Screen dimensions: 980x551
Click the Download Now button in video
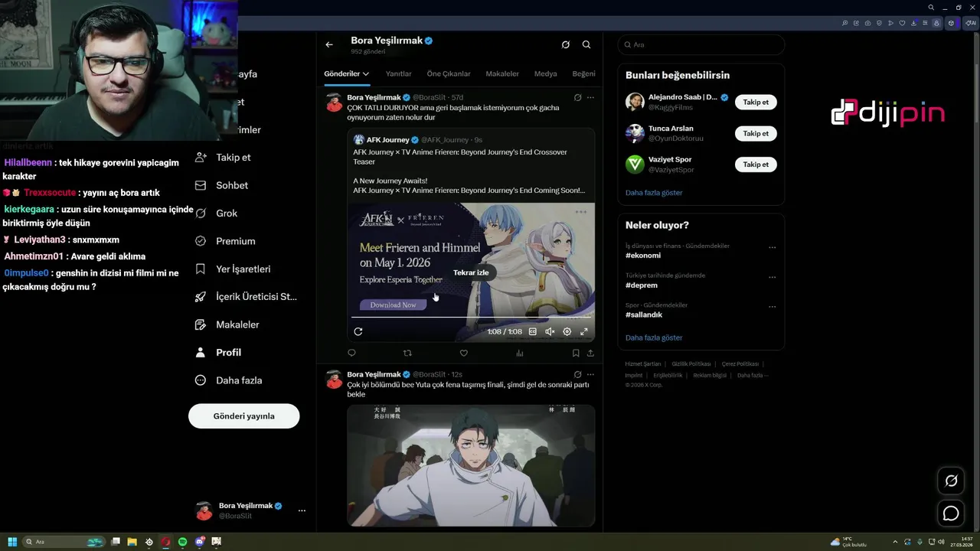[393, 305]
